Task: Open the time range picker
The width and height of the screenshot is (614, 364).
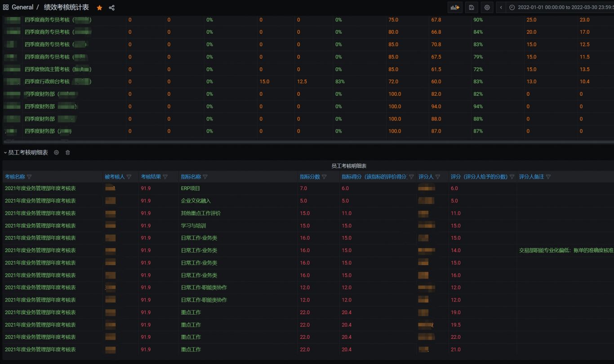Action: pos(560,7)
